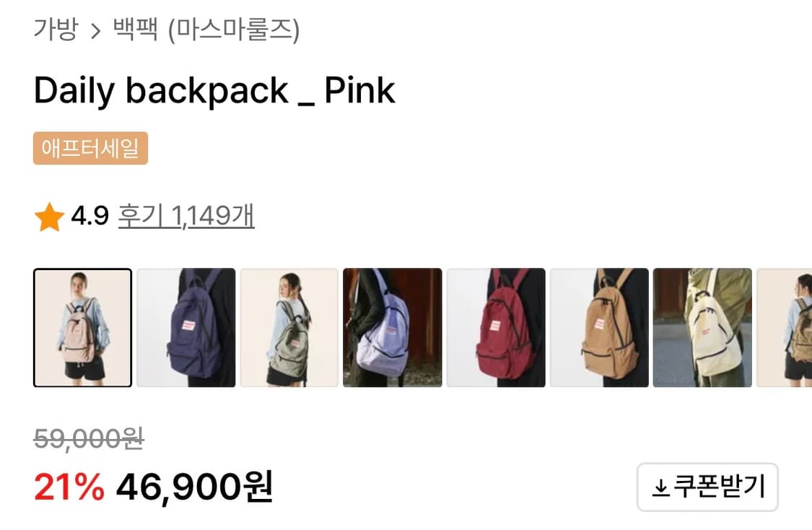Click the orange rating star icon
Screen dimensions: 812x530
49,217
